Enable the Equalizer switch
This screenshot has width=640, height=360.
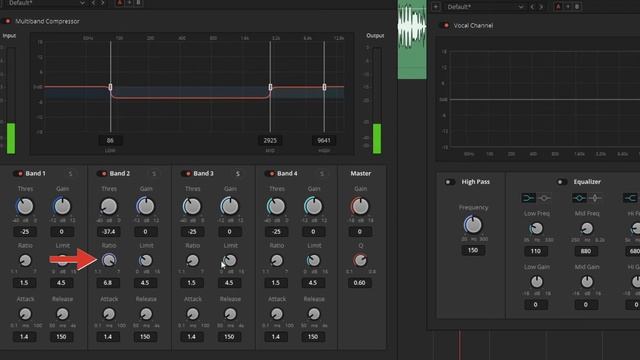pos(562,182)
